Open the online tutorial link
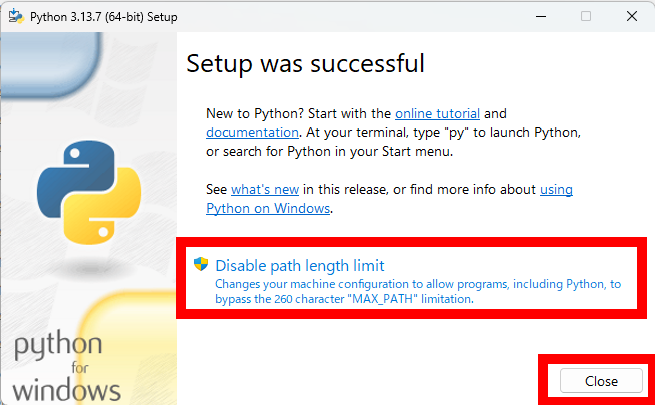Image resolution: width=655 pixels, height=405 pixels. pos(437,113)
